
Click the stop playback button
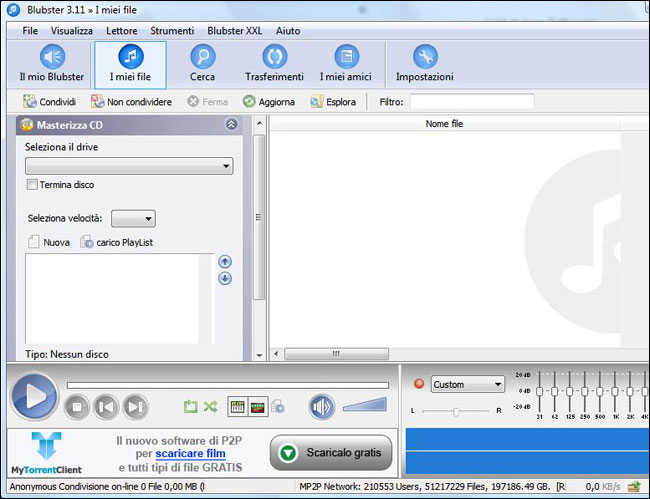(77, 406)
